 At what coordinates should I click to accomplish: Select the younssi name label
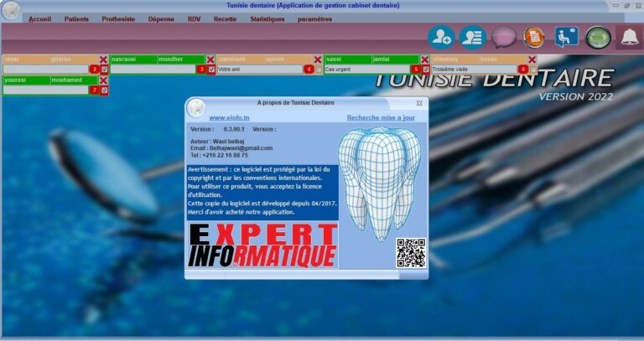(x=27, y=80)
